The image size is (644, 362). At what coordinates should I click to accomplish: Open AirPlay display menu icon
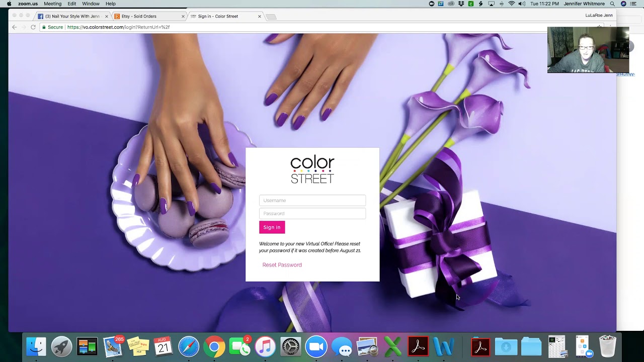491,4
